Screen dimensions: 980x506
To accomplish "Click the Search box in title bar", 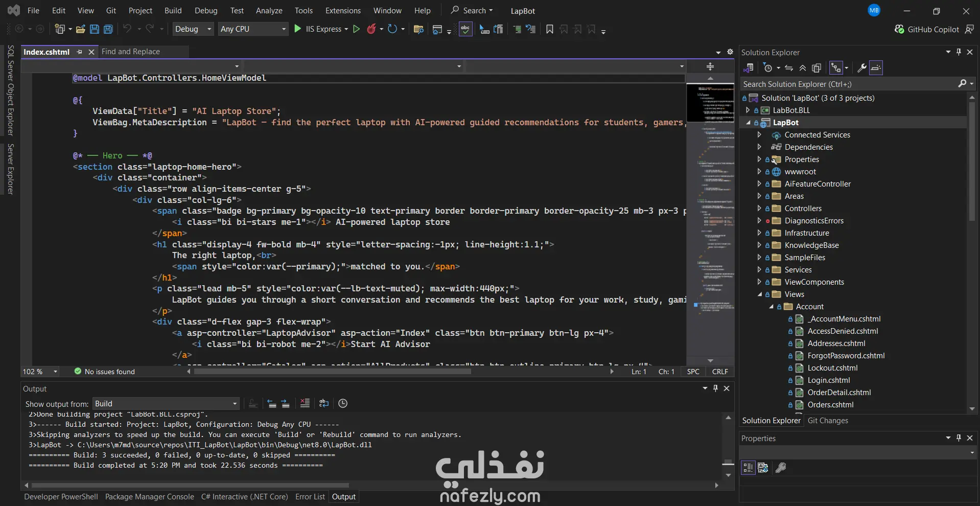I will click(x=472, y=10).
